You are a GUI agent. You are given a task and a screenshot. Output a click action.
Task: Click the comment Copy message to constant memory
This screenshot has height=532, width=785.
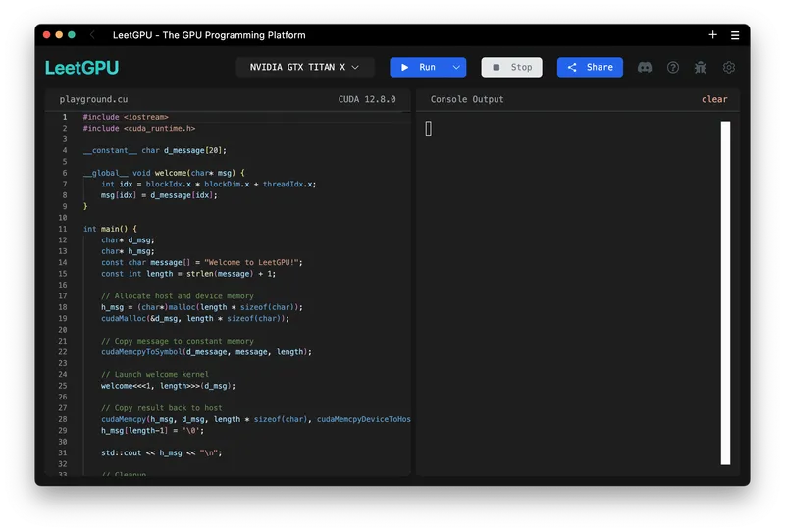point(178,341)
